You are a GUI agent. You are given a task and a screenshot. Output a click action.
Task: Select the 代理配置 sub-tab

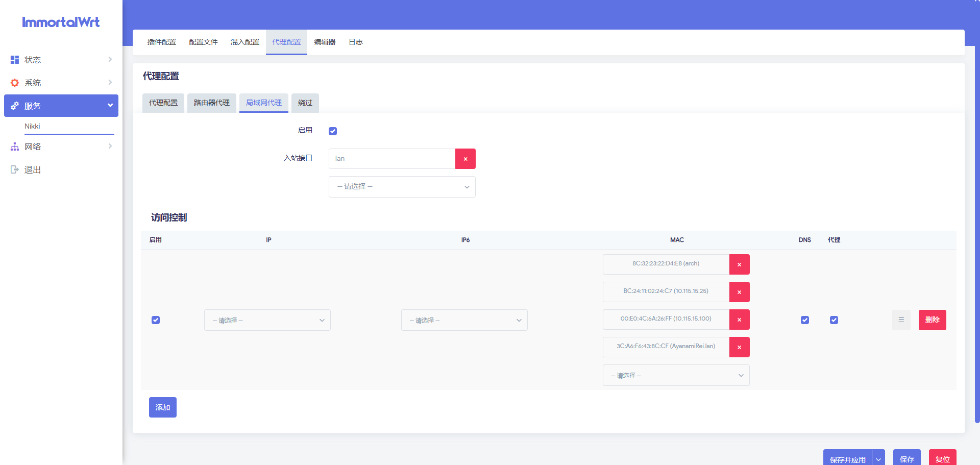[163, 103]
